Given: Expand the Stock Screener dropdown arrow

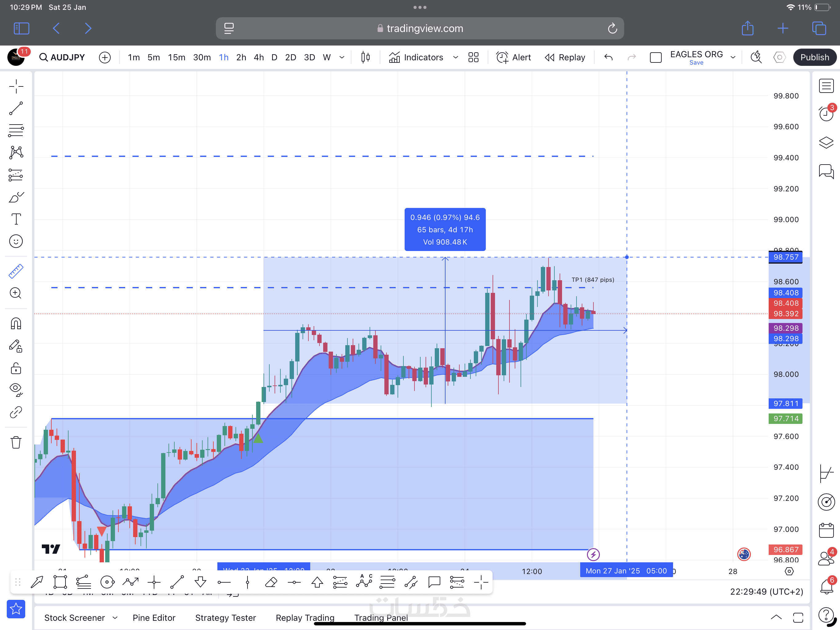Looking at the screenshot, I should pos(115,618).
